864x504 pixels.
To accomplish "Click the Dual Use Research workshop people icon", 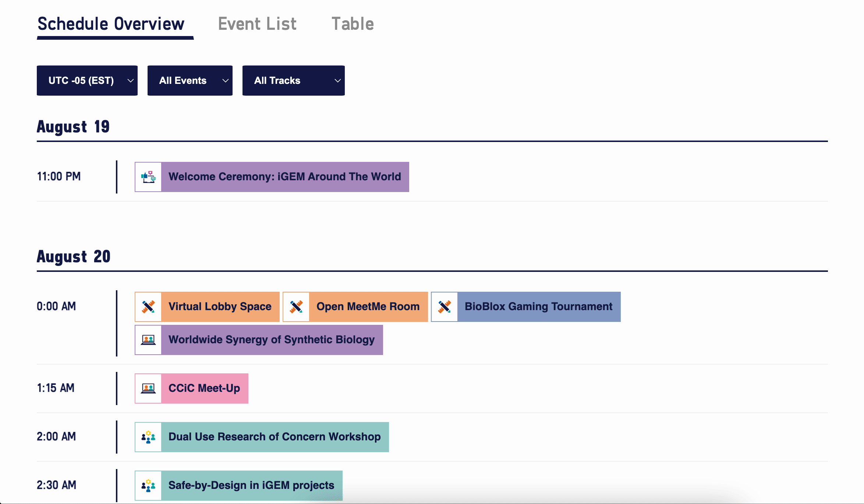I will (x=148, y=437).
